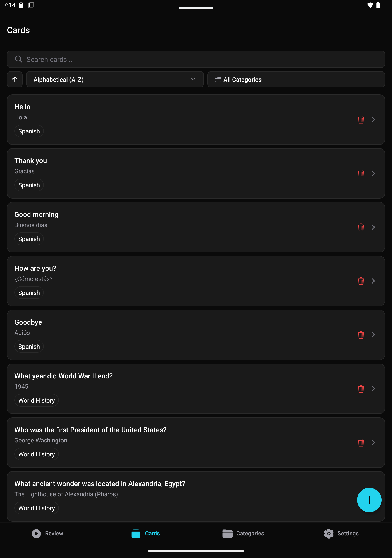Open the All Categories filter
The width and height of the screenshot is (392, 558).
tap(296, 80)
